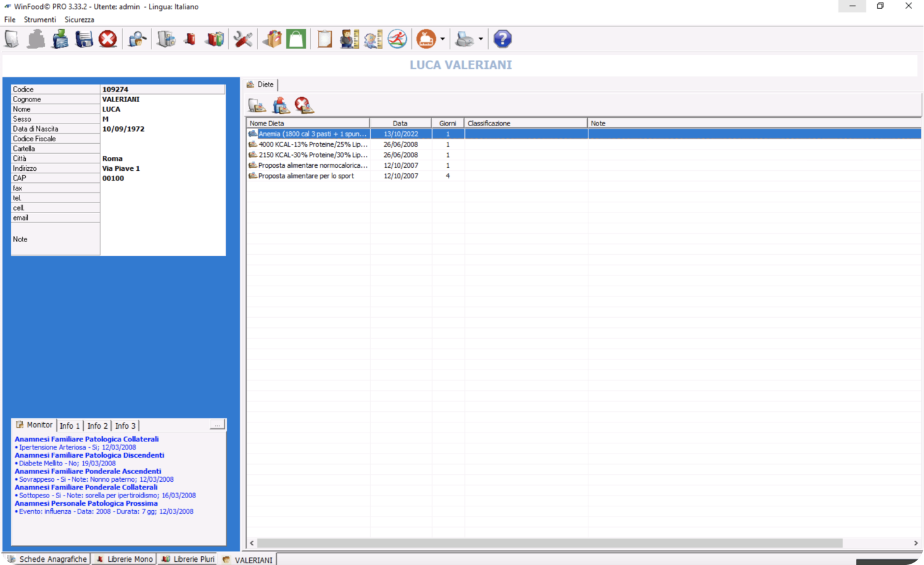Screen dimensions: 924x565
Task: Click the blank new-document icon in main toolbar
Action: coord(12,39)
